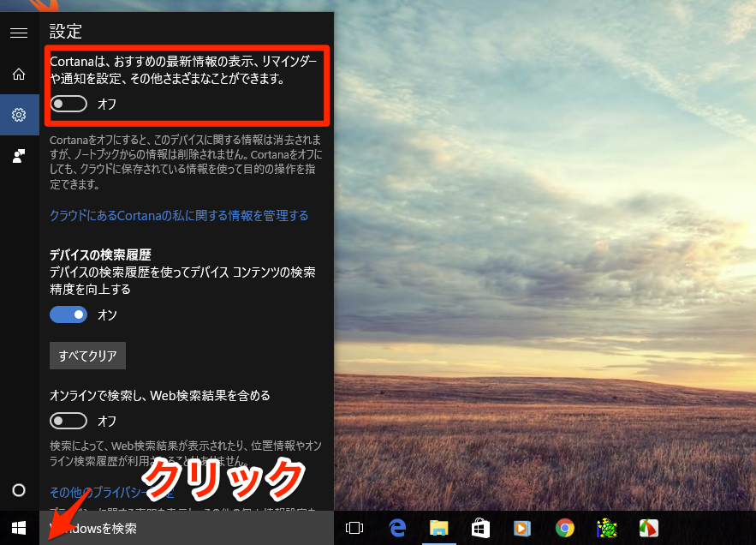Screen dimensions: 756x545
Task: Click the Cortana circle icon in sidebar
Action: 19,490
